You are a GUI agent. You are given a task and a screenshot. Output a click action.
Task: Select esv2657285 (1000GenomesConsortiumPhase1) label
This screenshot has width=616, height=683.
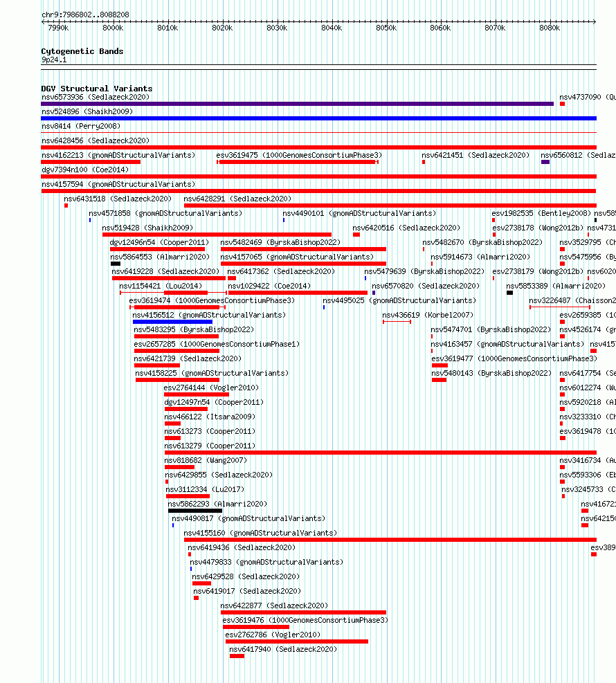click(217, 344)
